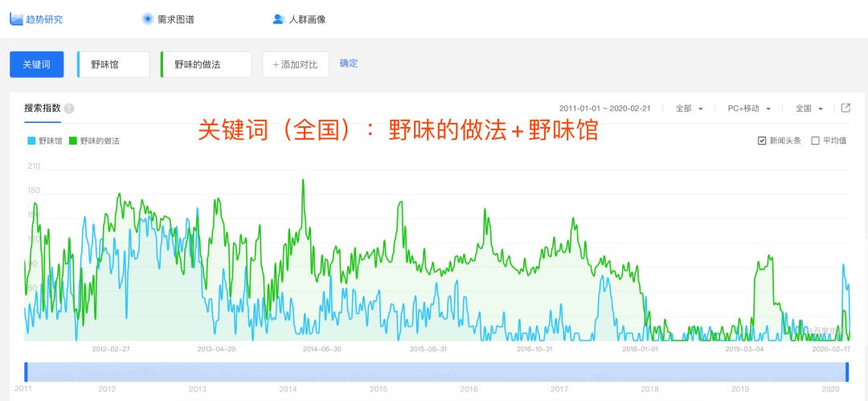Toggle the blue 野味馆 legend swatch
Viewport: 868px width, 401px height.
31,141
